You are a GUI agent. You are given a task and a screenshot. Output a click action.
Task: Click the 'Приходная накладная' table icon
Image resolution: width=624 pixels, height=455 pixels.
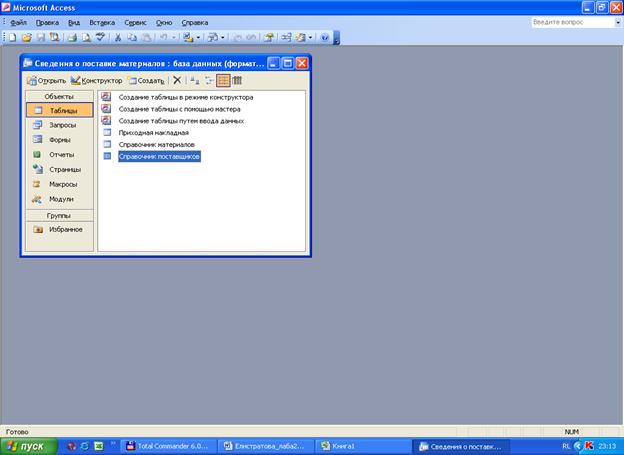107,133
